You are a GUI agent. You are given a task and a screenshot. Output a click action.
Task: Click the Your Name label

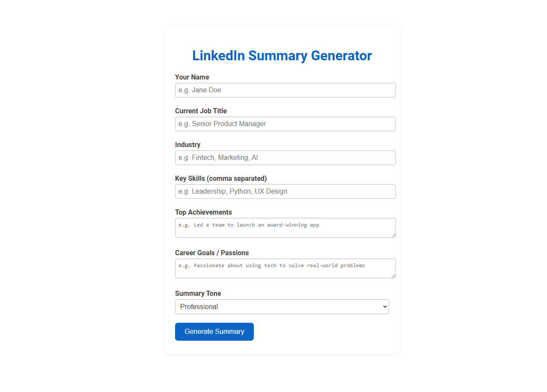pyautogui.click(x=192, y=77)
